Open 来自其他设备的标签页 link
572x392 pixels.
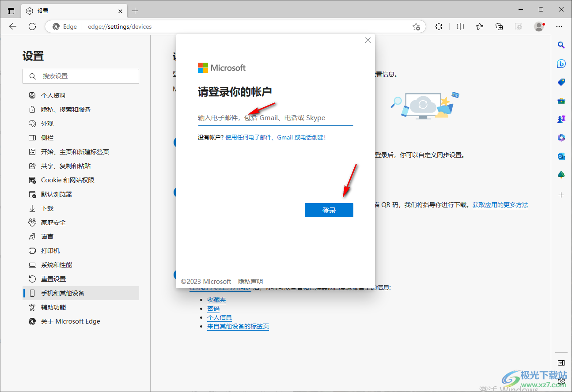238,327
